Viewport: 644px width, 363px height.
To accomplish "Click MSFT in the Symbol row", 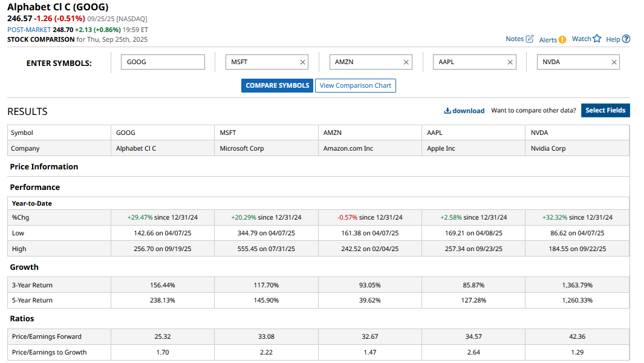I will pos(228,132).
